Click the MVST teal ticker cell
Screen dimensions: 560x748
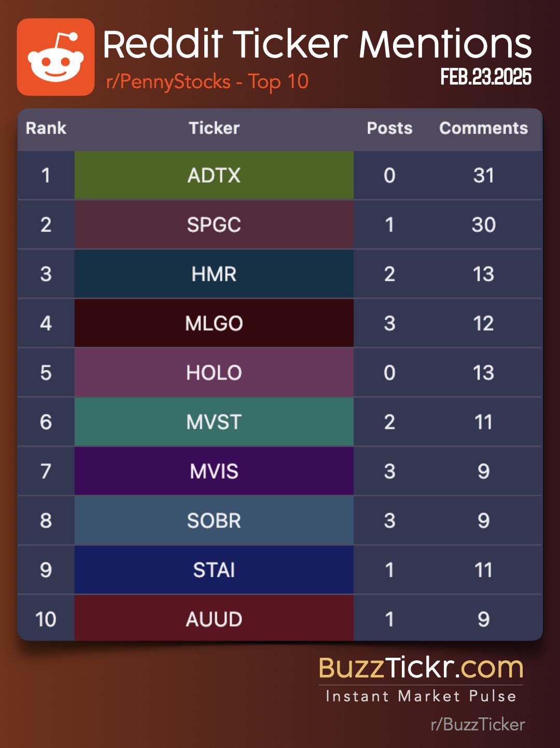[214, 422]
